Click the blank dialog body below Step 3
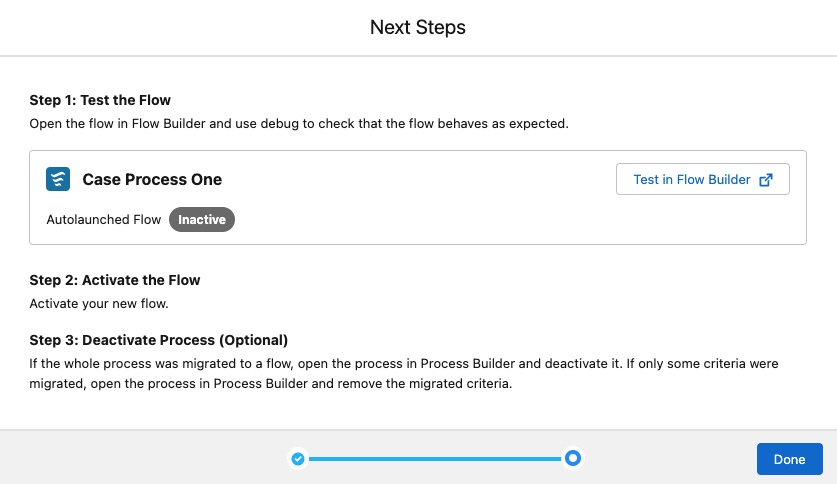Image resolution: width=837 pixels, height=484 pixels. pos(420,410)
